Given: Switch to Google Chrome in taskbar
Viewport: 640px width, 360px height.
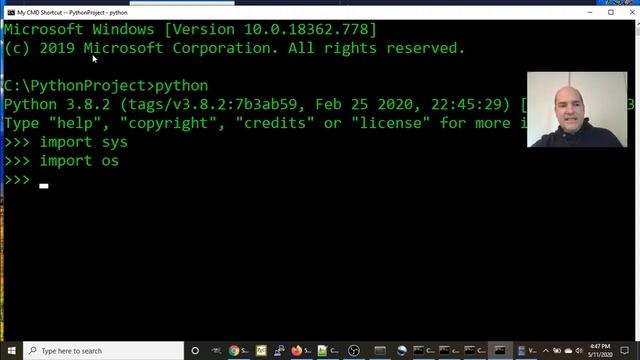Looking at the screenshot, I should [238, 351].
